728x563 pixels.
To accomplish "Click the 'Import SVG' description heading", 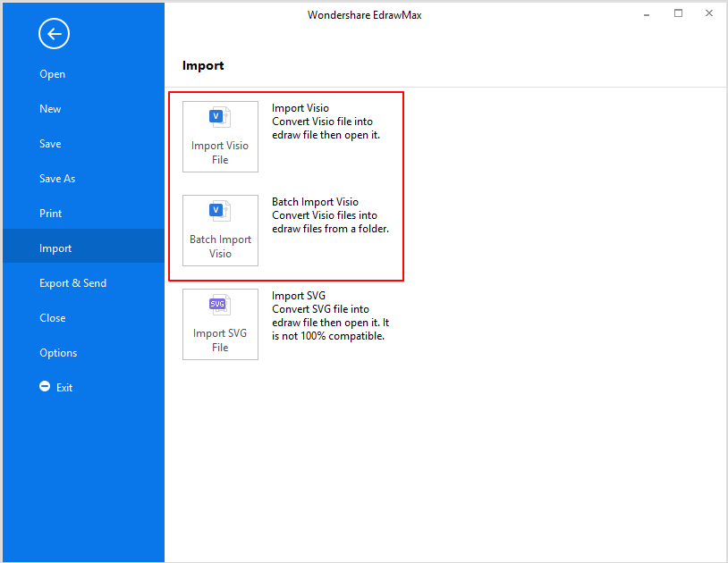I will (x=299, y=296).
